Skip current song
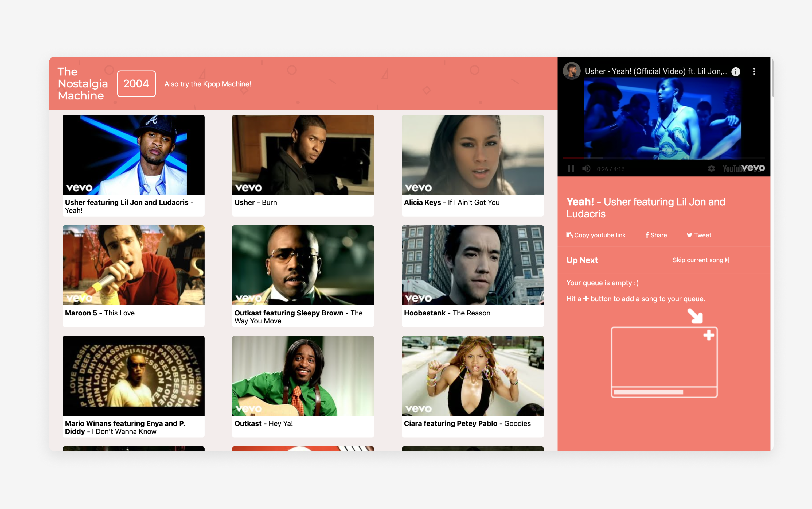Image resolution: width=812 pixels, height=509 pixels. tap(701, 260)
